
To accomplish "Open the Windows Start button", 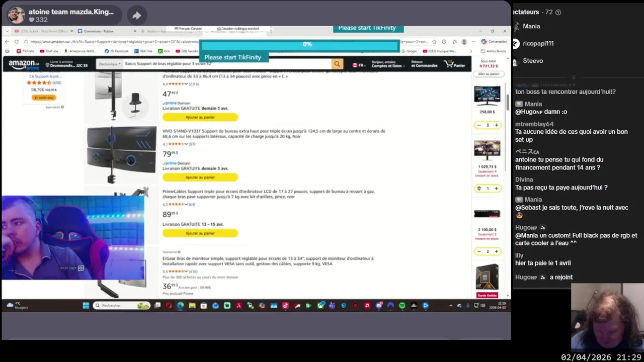I will (86, 305).
